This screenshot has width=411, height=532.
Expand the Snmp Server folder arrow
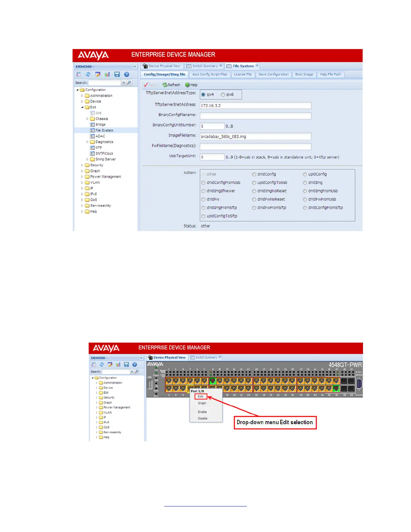pos(87,160)
